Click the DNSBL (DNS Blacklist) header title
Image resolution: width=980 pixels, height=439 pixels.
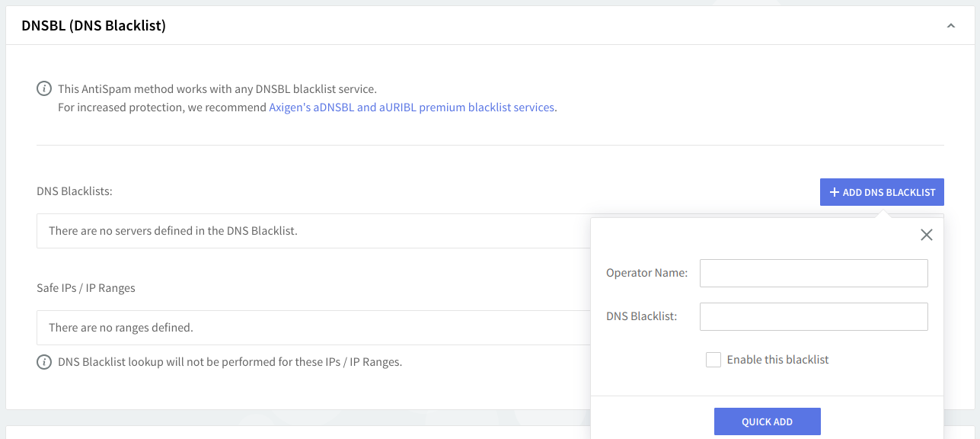point(94,26)
